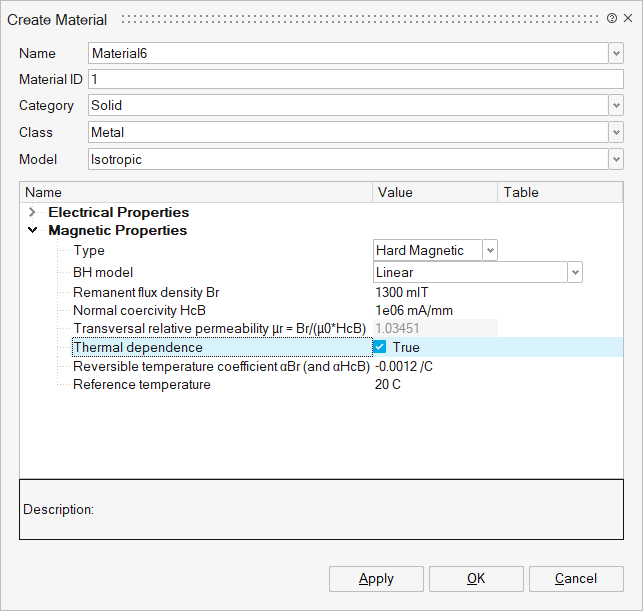This screenshot has height=611, width=643.
Task: Open the Class dropdown showing Metal
Action: coord(615,132)
